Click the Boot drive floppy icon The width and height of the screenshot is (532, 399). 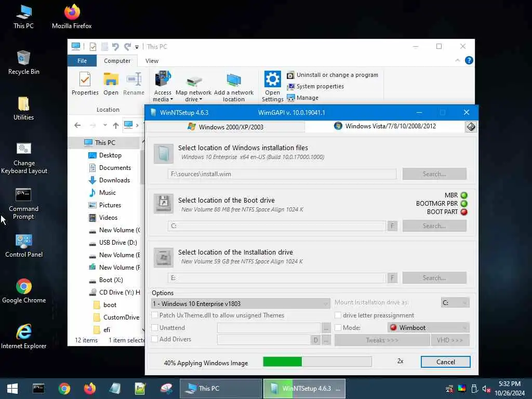(x=163, y=203)
